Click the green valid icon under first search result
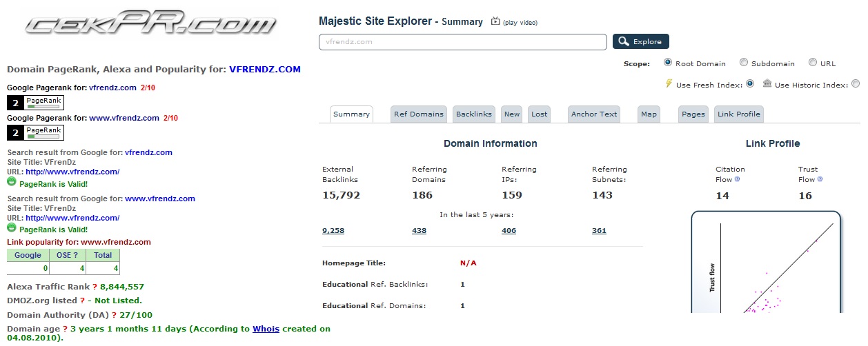Viewport: 868px width, 346px height. click(12, 182)
